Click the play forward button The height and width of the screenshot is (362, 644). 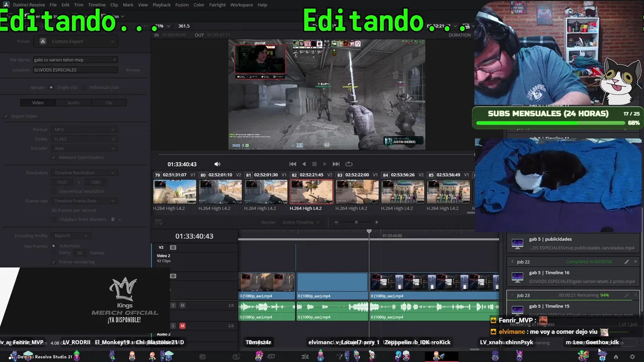tap(325, 164)
